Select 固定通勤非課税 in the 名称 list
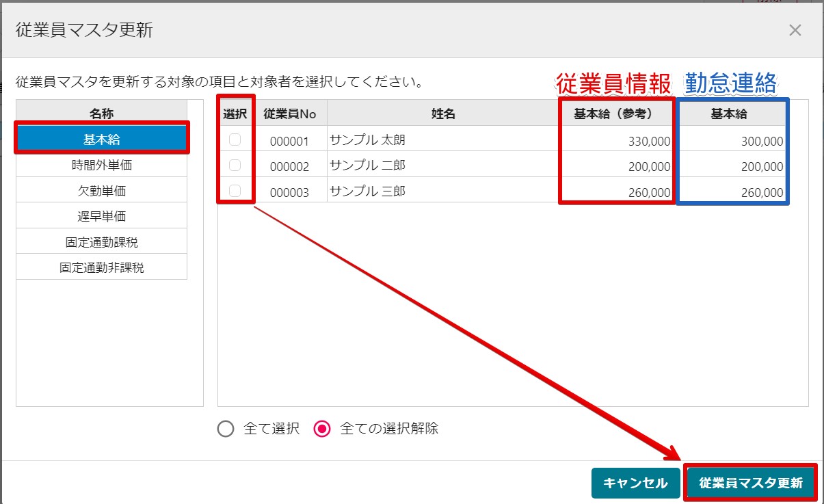 [102, 267]
